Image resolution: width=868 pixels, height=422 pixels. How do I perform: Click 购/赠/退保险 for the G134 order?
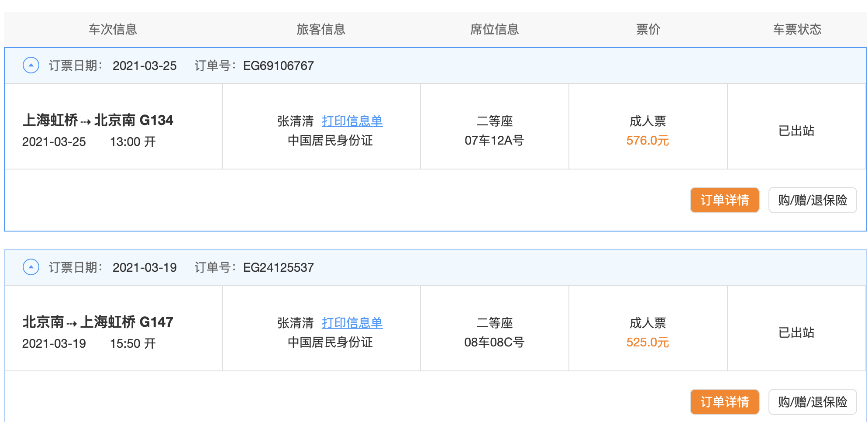point(812,200)
